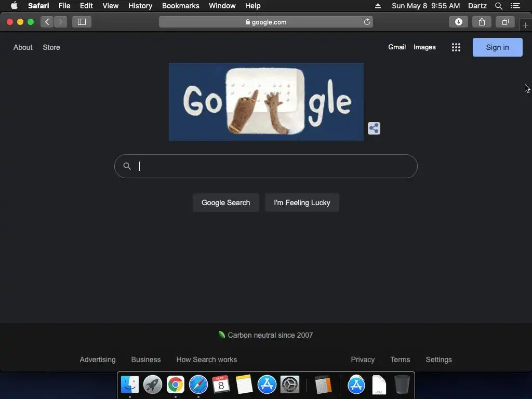This screenshot has width=532, height=399.
Task: Open the Share sheet in Safari toolbar
Action: (482, 22)
